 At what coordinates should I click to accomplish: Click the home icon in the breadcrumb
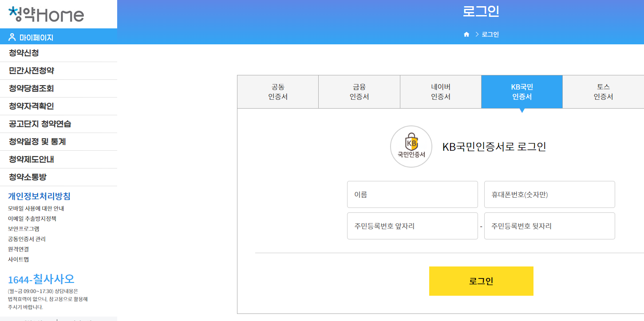(x=466, y=35)
